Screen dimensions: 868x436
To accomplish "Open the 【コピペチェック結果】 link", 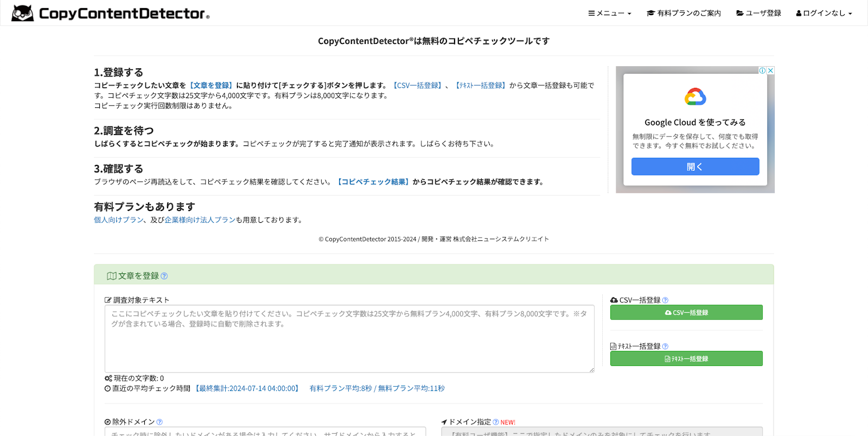I will 373,182.
